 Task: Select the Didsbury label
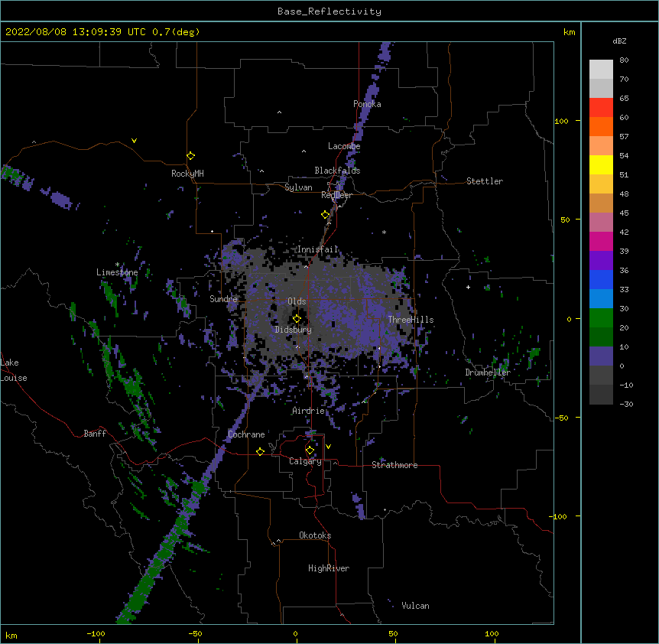[x=294, y=330]
